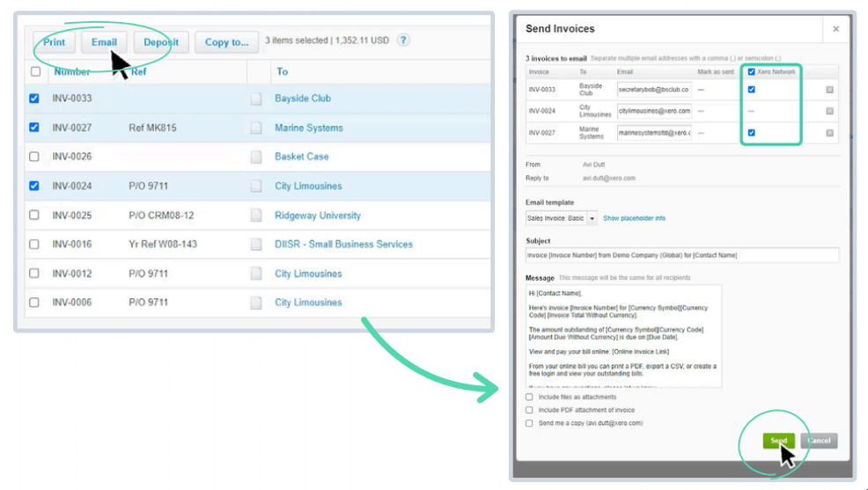Click into the Message text area
This screenshot has width=868, height=490.
(x=624, y=336)
